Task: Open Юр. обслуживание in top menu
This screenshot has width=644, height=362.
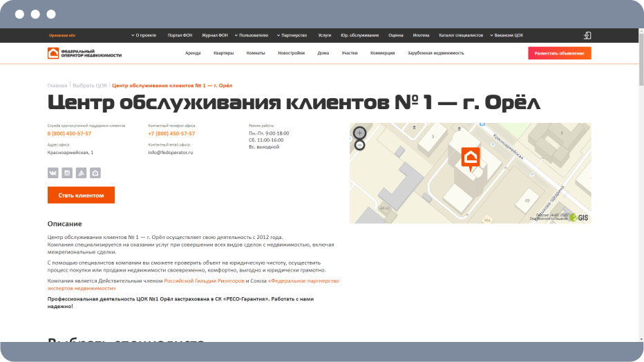Action: (x=360, y=35)
